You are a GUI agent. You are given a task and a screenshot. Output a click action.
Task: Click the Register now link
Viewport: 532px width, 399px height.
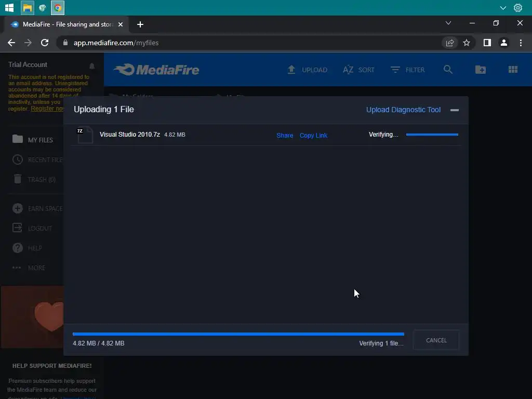[x=47, y=108]
